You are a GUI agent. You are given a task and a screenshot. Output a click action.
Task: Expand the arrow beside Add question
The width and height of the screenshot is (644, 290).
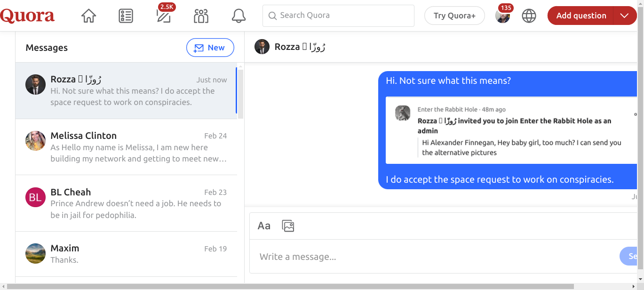point(625,16)
